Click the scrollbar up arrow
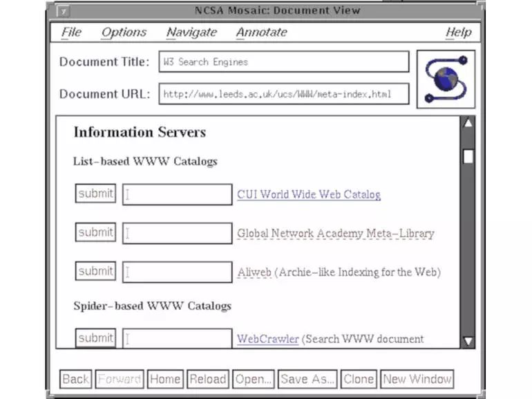 click(468, 123)
